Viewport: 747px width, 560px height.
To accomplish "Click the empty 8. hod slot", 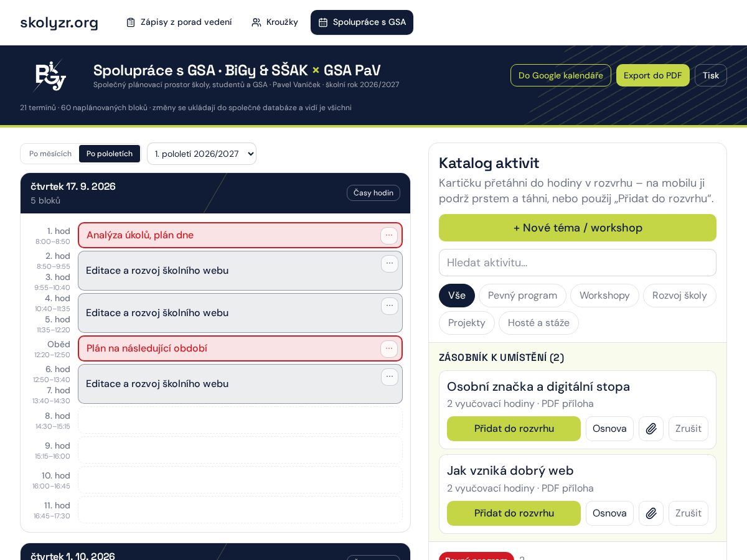I will click(240, 421).
